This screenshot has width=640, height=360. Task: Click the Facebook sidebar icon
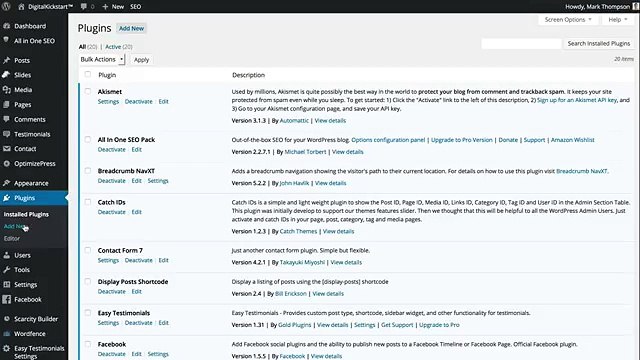click(7, 299)
